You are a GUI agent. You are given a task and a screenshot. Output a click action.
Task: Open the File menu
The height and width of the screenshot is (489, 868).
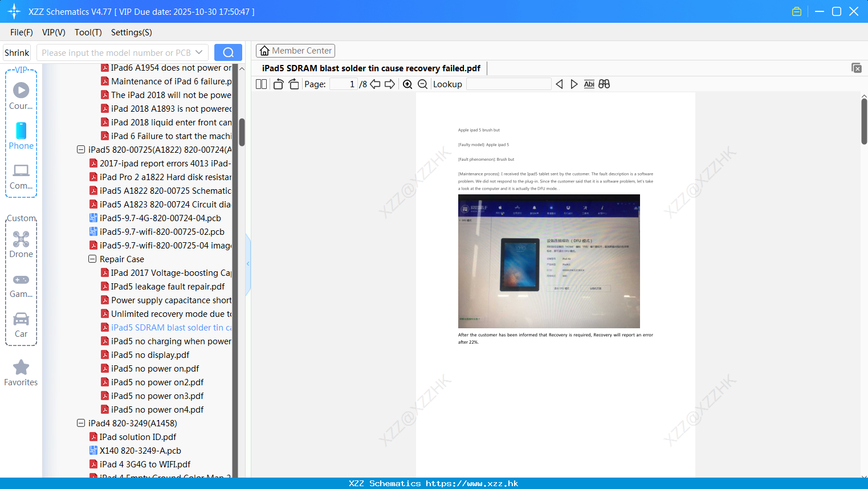pyautogui.click(x=22, y=32)
